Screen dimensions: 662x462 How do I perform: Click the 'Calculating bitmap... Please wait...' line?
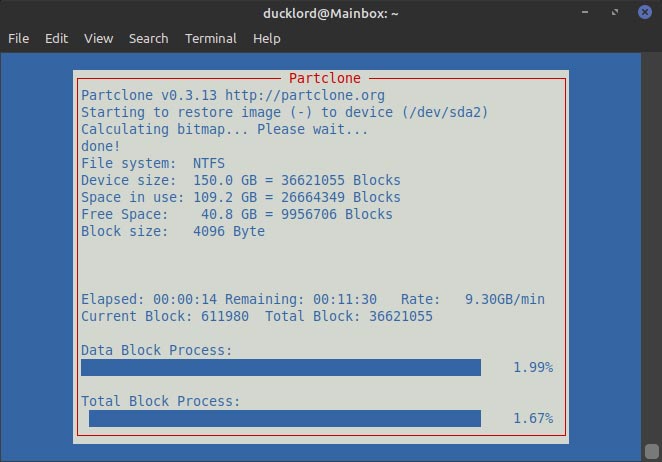225,129
